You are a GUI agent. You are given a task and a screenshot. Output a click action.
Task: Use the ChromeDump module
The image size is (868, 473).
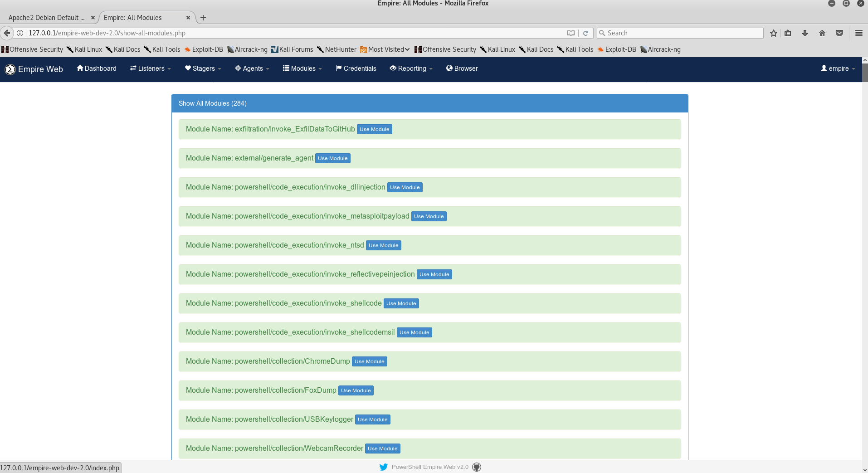(x=369, y=361)
